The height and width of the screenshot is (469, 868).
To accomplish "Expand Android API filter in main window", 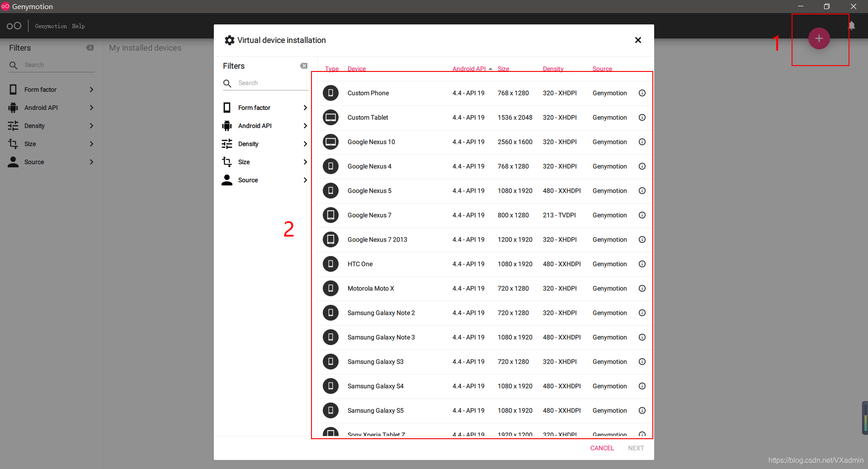I will [51, 108].
